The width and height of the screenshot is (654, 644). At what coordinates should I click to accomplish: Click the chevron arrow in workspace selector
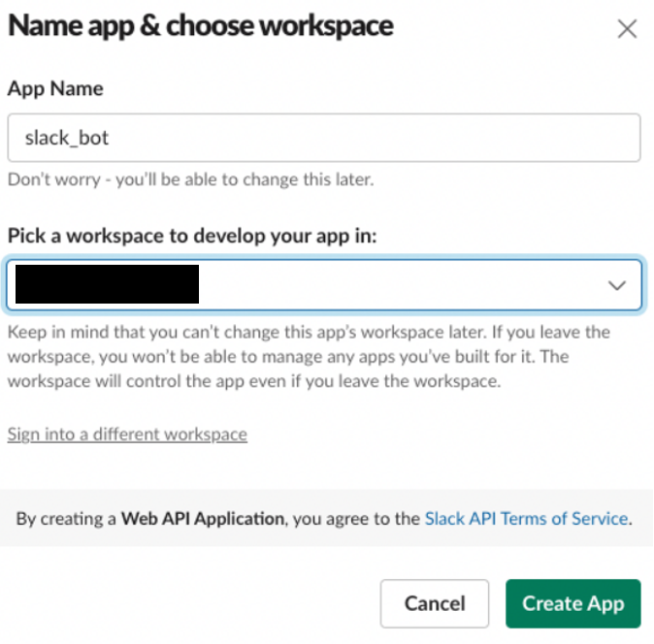[x=617, y=285]
